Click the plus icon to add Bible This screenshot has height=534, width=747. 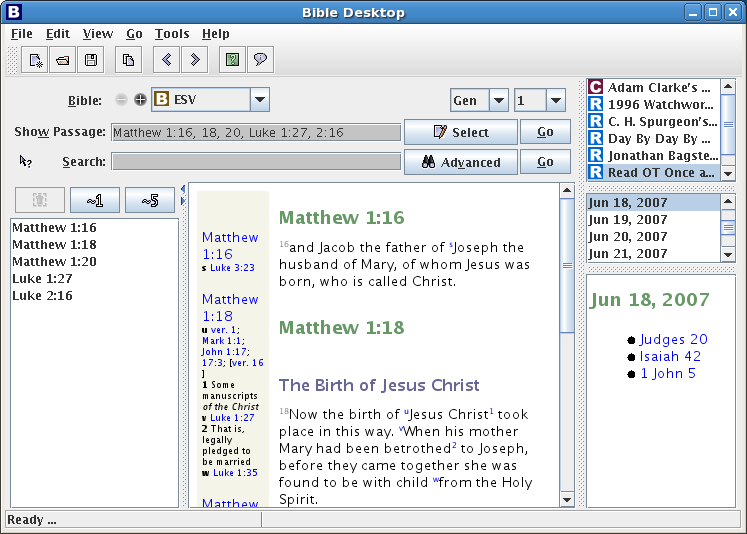tap(140, 100)
